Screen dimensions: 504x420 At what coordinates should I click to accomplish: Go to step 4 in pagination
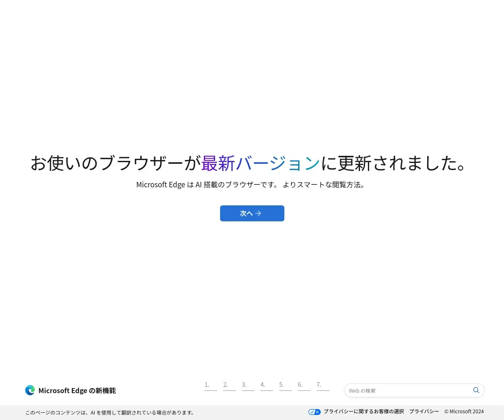click(267, 386)
